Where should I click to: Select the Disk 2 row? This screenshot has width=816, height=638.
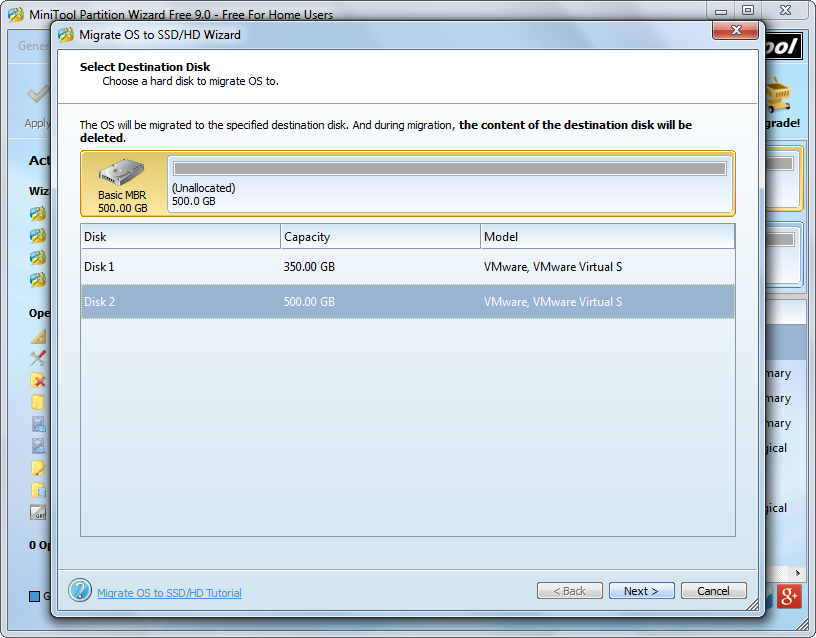coord(407,301)
